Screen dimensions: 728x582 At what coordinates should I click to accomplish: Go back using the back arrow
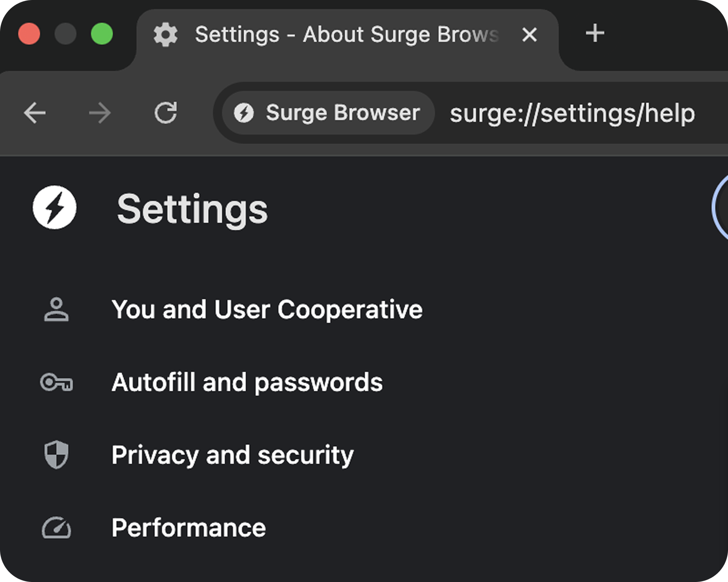click(35, 113)
